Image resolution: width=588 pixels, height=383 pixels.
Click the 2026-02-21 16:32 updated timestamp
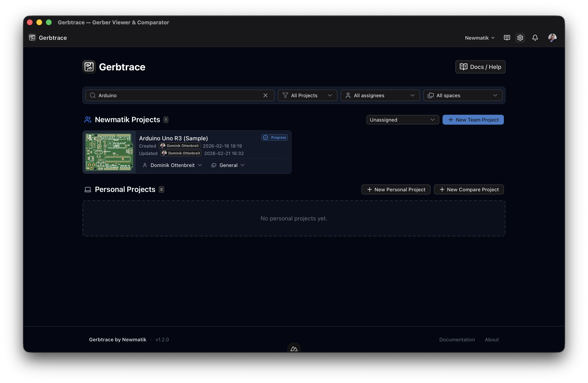(x=224, y=153)
